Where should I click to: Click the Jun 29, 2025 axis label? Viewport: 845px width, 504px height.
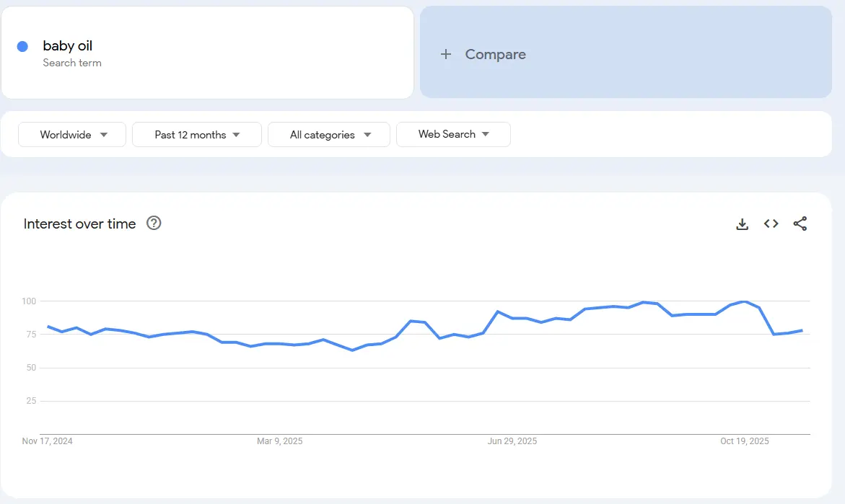coord(512,441)
